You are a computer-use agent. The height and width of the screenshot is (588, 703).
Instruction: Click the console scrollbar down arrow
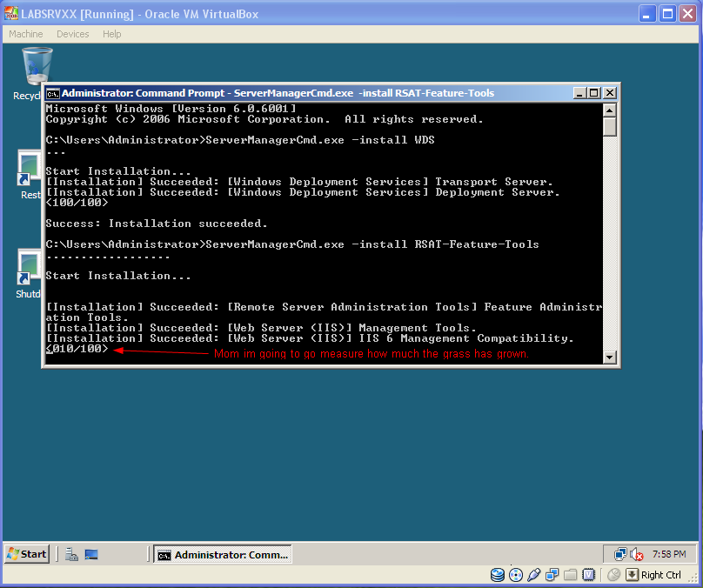click(x=610, y=357)
